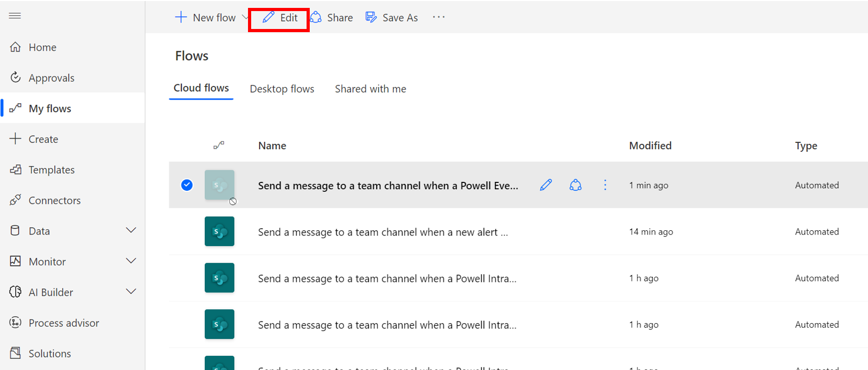
Task: Click SharePoint icon of second Powell Intra flow
Action: [x=220, y=324]
